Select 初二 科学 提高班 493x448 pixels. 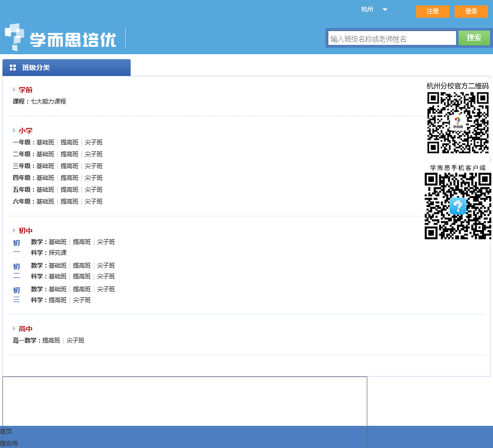82,276
